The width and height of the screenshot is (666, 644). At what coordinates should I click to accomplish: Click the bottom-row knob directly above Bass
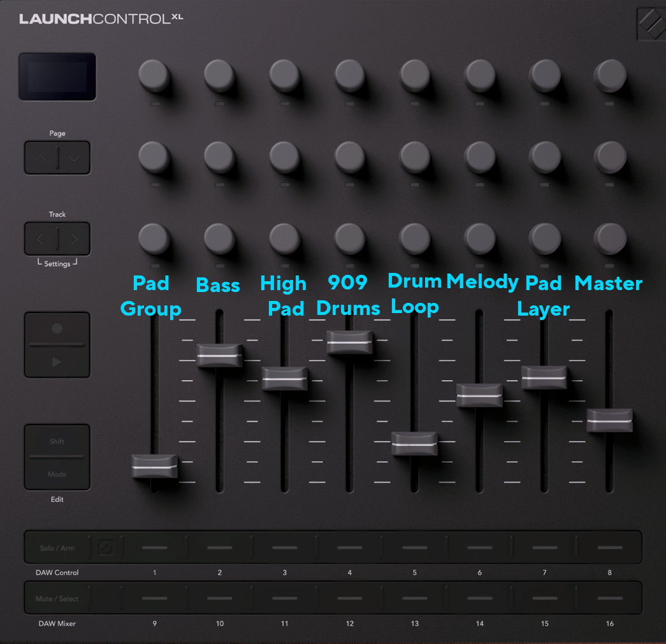pyautogui.click(x=220, y=238)
